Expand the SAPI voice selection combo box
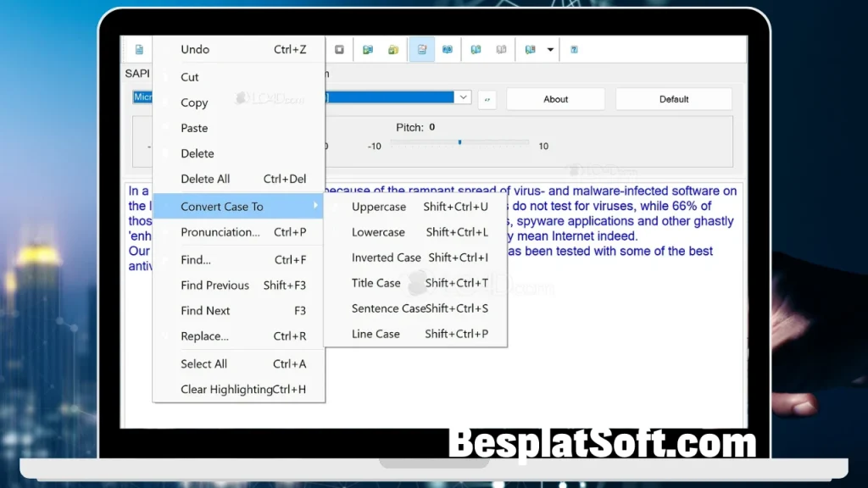Screen dimensions: 868x488 [x=463, y=97]
